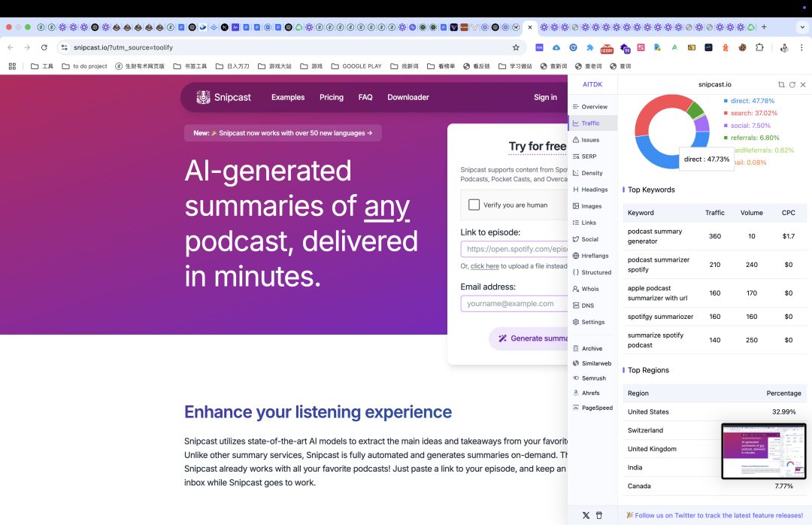
Task: Toggle the direct legend entry in traffic chart
Action: tap(749, 101)
